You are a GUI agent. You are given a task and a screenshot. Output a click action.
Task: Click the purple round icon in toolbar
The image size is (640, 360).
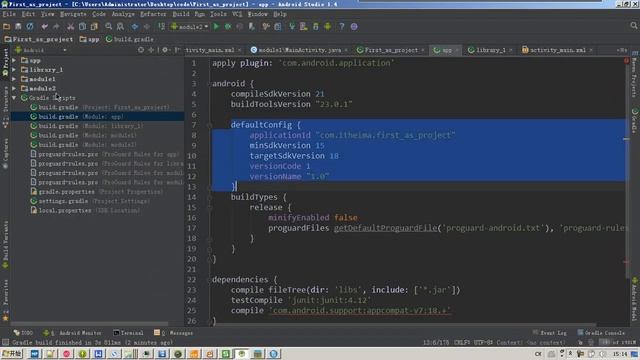354,27
